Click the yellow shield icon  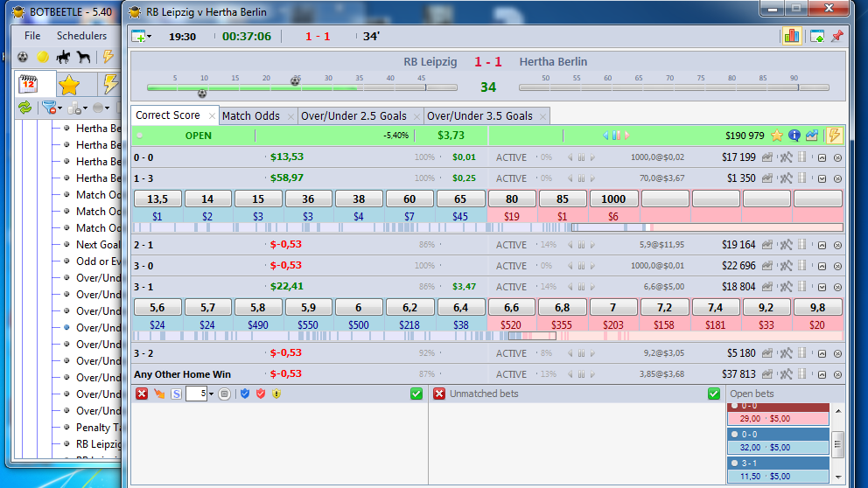tap(276, 394)
